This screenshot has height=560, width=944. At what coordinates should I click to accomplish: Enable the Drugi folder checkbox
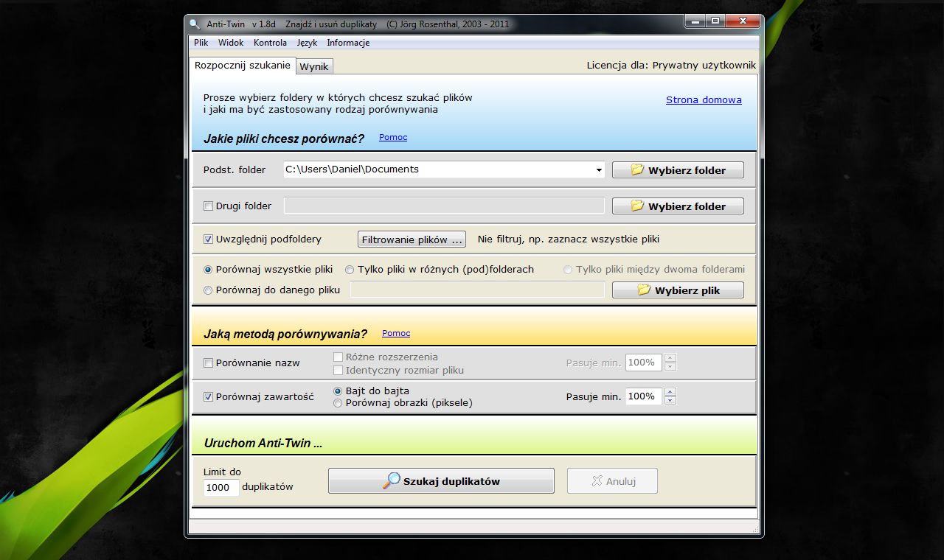coord(208,206)
